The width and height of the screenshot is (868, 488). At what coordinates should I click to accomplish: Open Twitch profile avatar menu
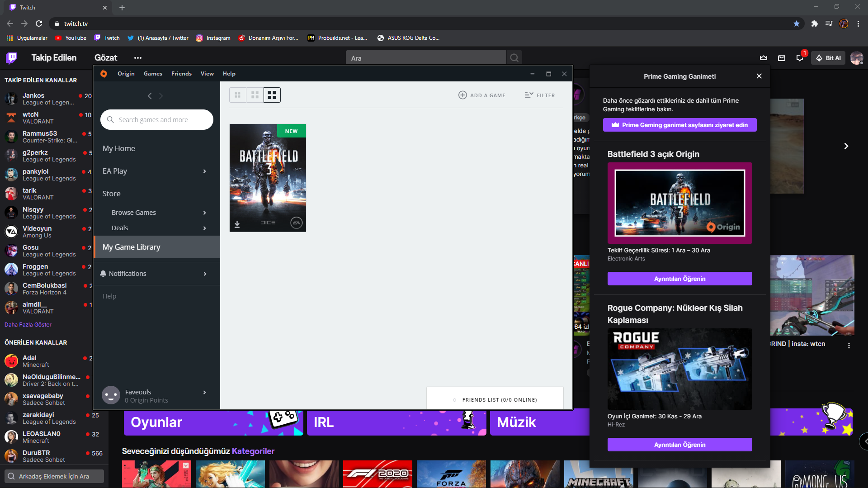click(857, 58)
